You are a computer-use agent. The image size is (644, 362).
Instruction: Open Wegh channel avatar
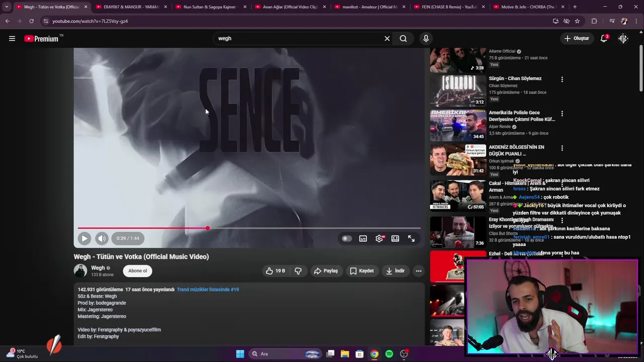[80, 270]
